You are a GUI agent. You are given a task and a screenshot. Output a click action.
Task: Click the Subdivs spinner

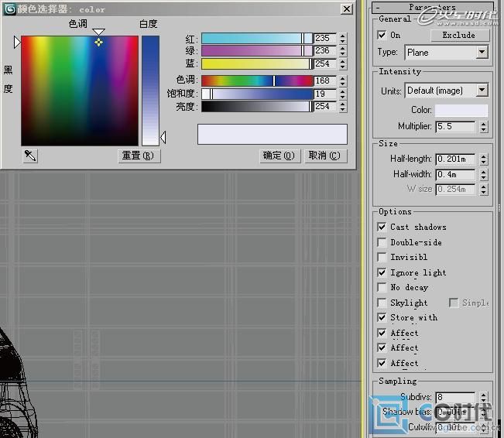point(483,397)
